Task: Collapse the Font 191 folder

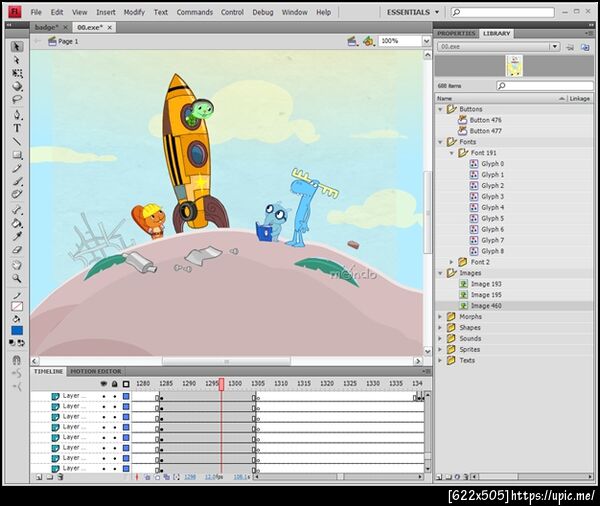Action: tap(452, 153)
